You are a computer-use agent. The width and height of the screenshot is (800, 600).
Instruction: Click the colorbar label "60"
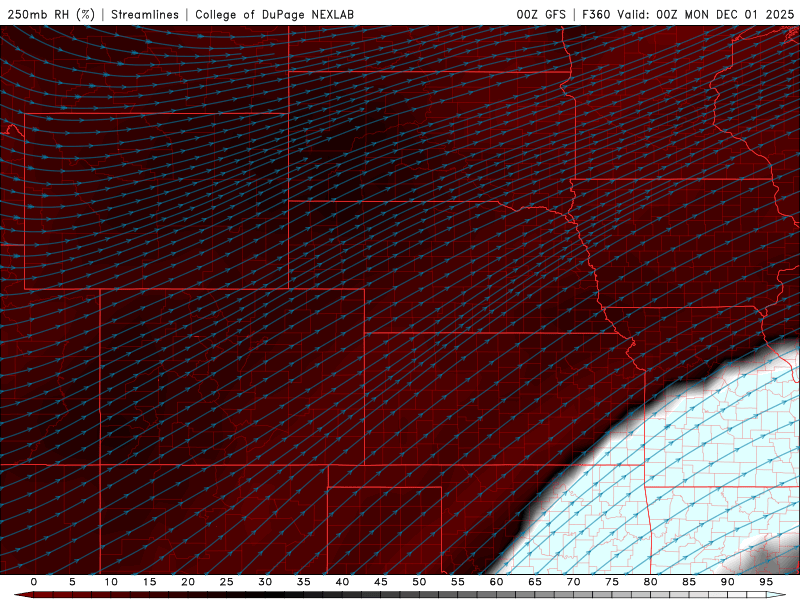(496, 582)
